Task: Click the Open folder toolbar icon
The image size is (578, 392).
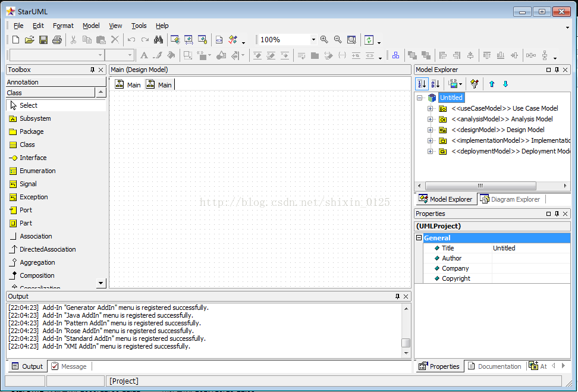Action: point(30,40)
